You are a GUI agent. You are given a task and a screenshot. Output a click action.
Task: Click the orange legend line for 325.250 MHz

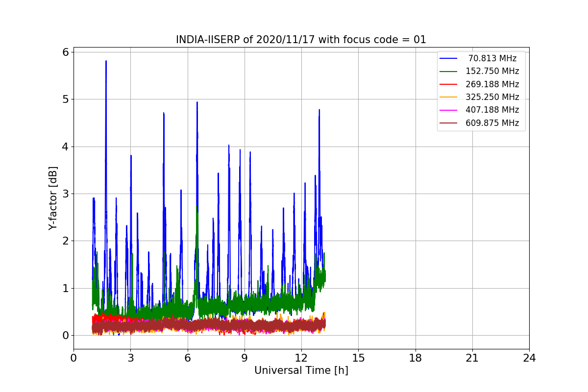click(449, 97)
